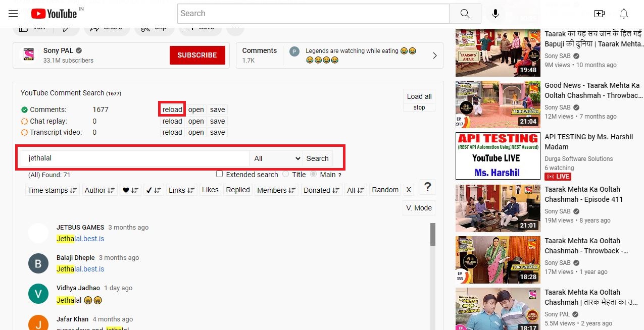Sort results by Time stamps

pos(51,190)
